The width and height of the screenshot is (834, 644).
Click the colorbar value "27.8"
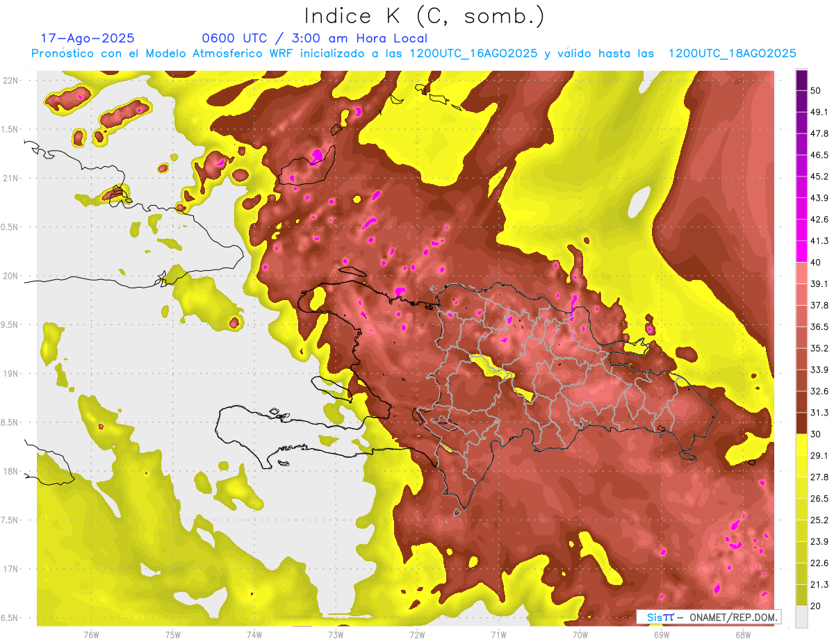(819, 477)
